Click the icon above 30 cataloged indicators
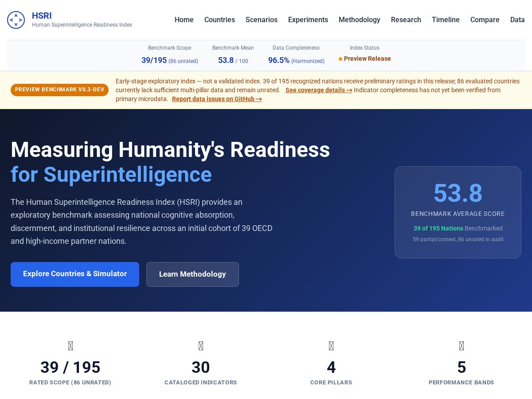This screenshot has width=532, height=399. [201, 346]
